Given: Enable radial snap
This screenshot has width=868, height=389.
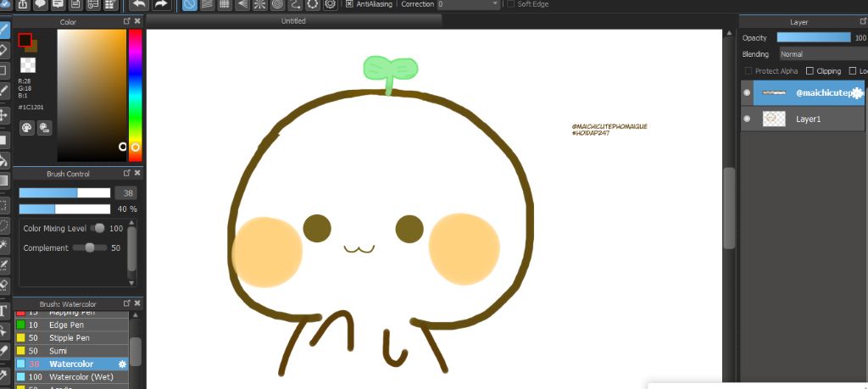Looking at the screenshot, I should tap(259, 4).
